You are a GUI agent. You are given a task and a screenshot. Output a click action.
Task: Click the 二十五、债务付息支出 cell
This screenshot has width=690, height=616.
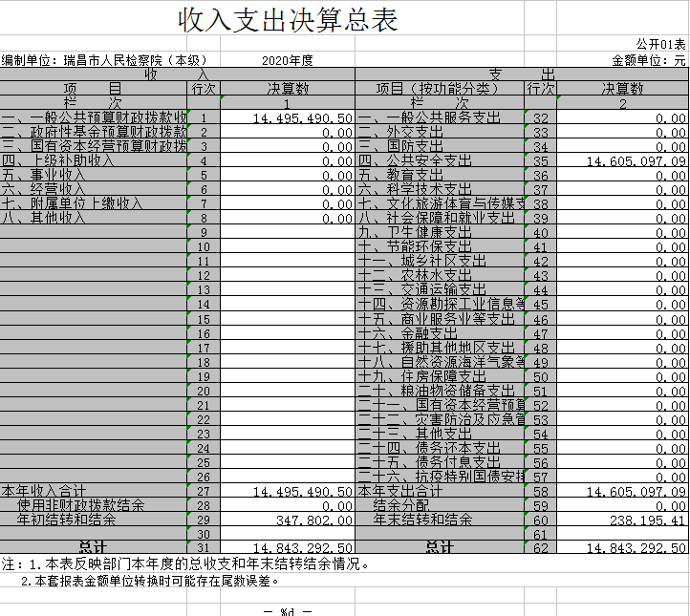click(440, 462)
